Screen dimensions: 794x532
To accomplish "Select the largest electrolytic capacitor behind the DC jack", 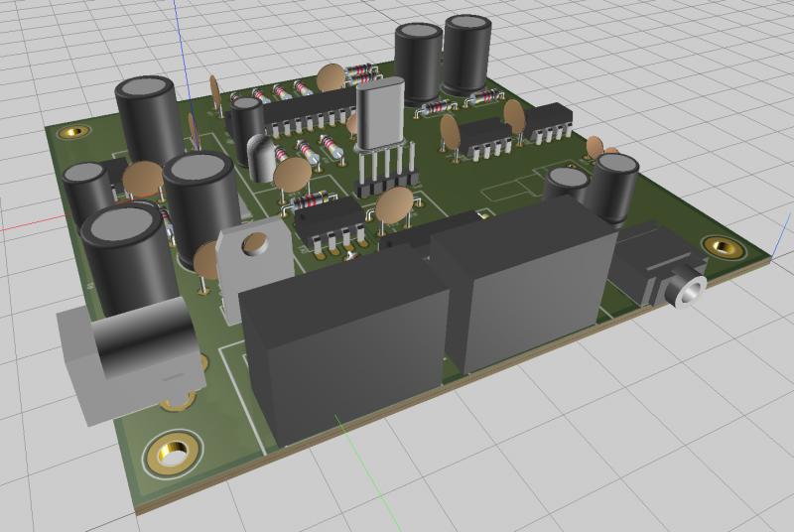I will 126,258.
